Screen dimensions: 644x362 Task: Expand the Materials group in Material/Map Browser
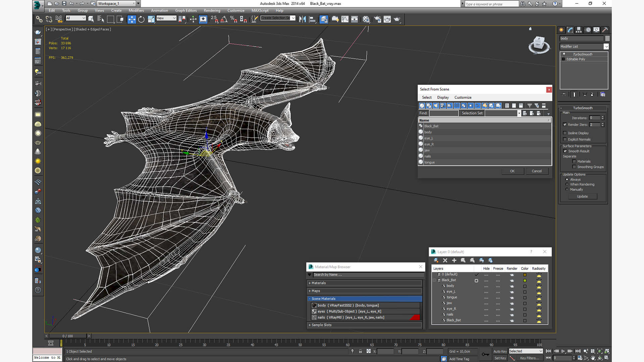[365, 283]
